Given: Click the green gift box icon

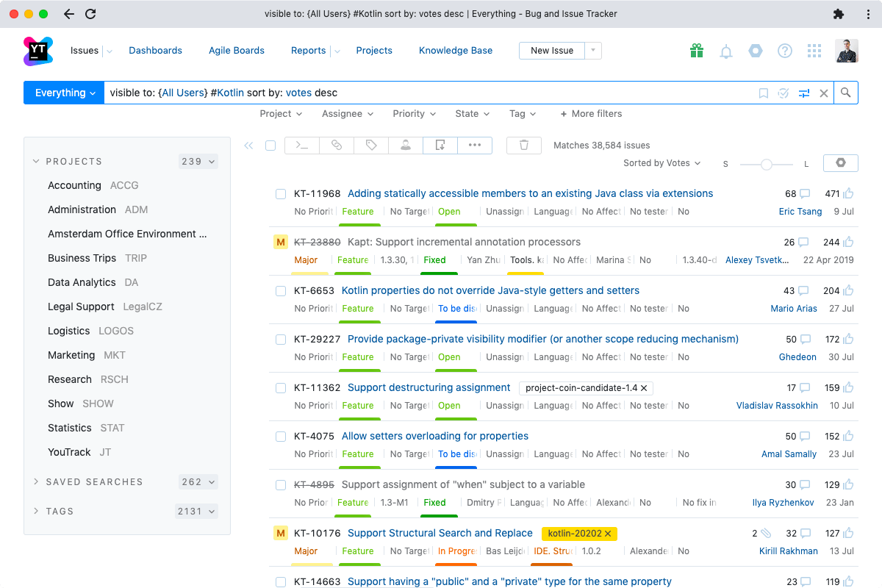Looking at the screenshot, I should pyautogui.click(x=697, y=51).
